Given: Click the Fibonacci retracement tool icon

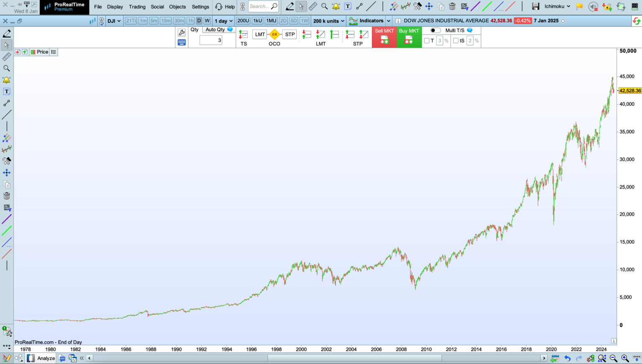Looking at the screenshot, I should (464, 7).
